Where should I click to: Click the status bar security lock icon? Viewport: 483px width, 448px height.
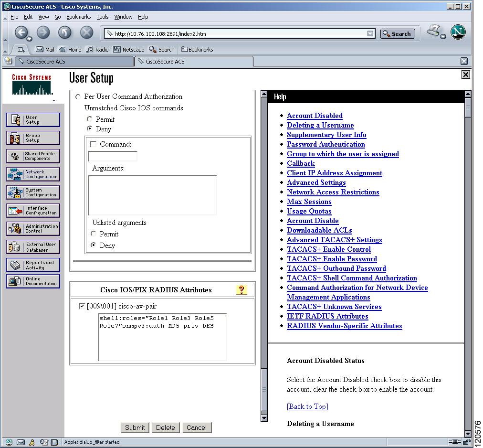point(467,442)
